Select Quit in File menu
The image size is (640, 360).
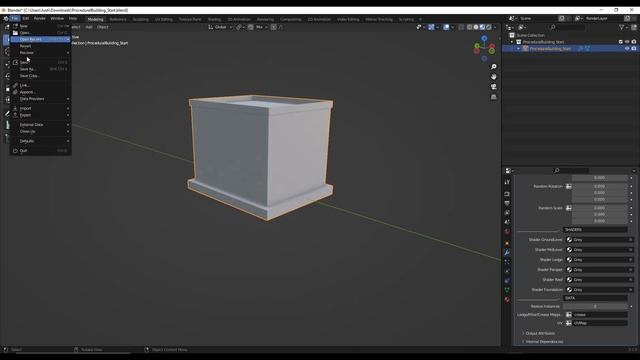40,151
